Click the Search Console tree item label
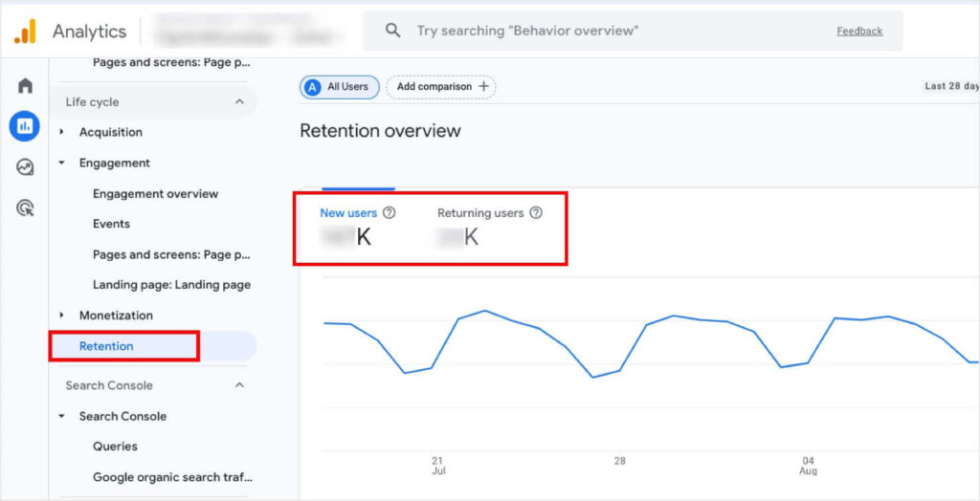The height and width of the screenshot is (501, 980). 122,416
